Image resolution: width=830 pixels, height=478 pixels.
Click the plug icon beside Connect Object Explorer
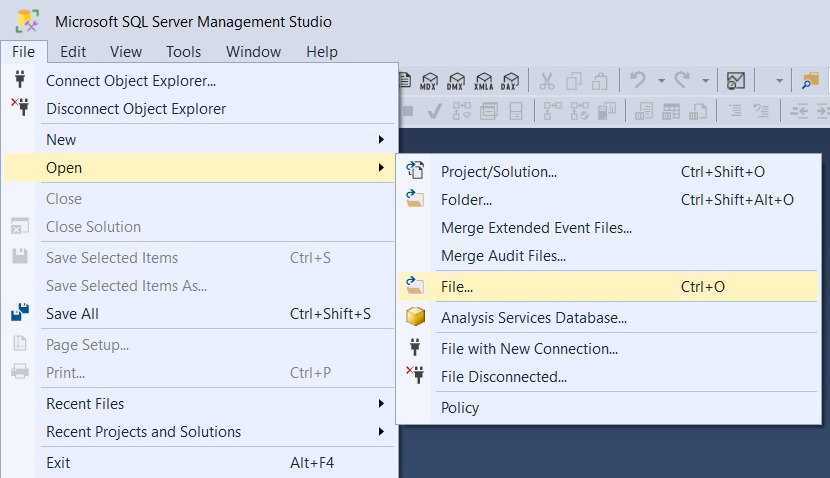pyautogui.click(x=20, y=79)
